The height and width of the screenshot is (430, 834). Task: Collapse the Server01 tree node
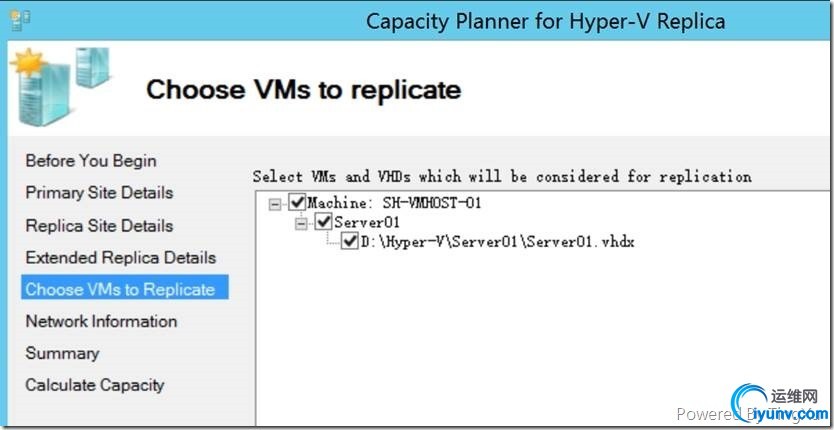point(301,222)
